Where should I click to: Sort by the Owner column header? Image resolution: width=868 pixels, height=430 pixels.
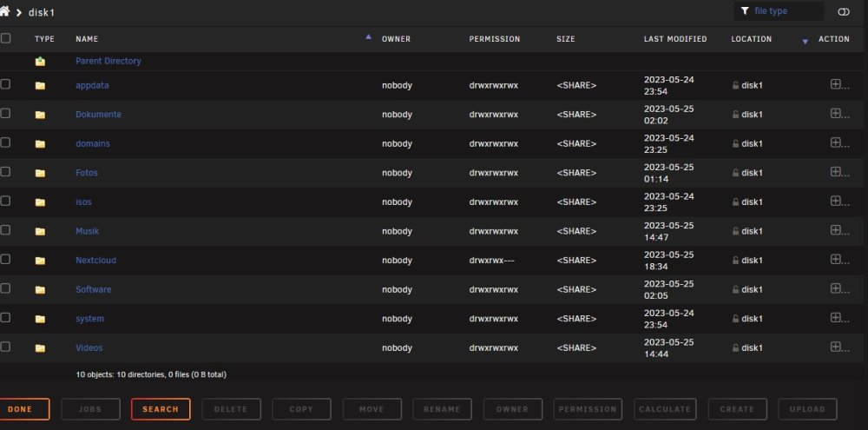[396, 39]
